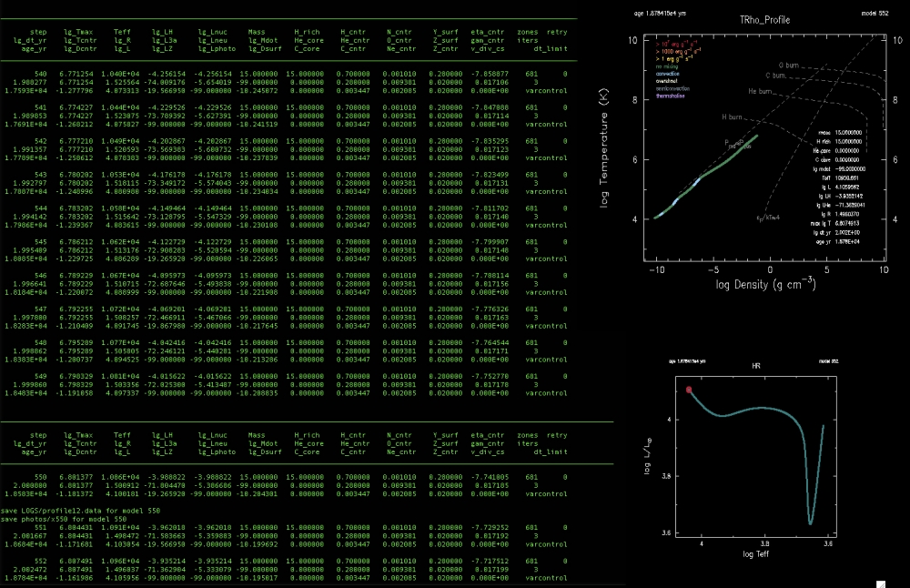Screen dimensions: 910x588
Task: Click the 'no mixing' legend entry
Action: point(669,66)
